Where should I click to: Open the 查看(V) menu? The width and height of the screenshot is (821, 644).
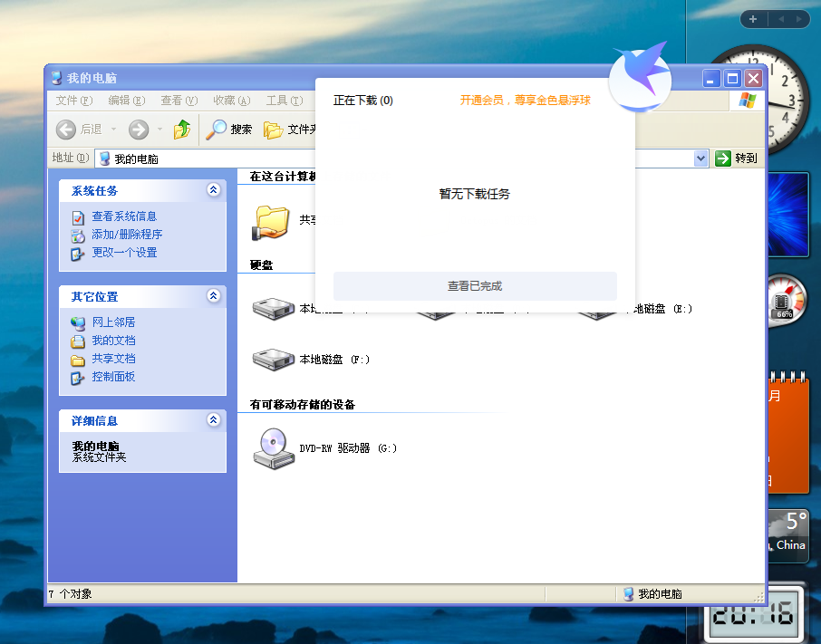[x=179, y=101]
